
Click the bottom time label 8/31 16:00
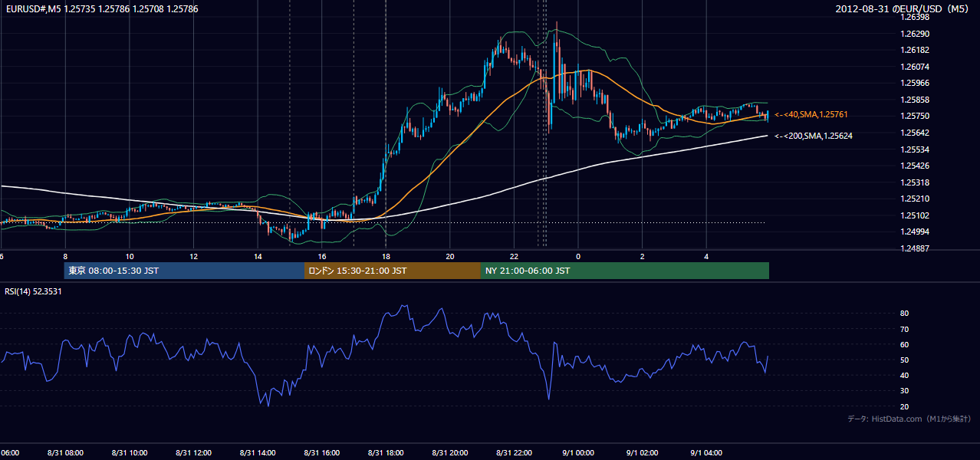[321, 453]
